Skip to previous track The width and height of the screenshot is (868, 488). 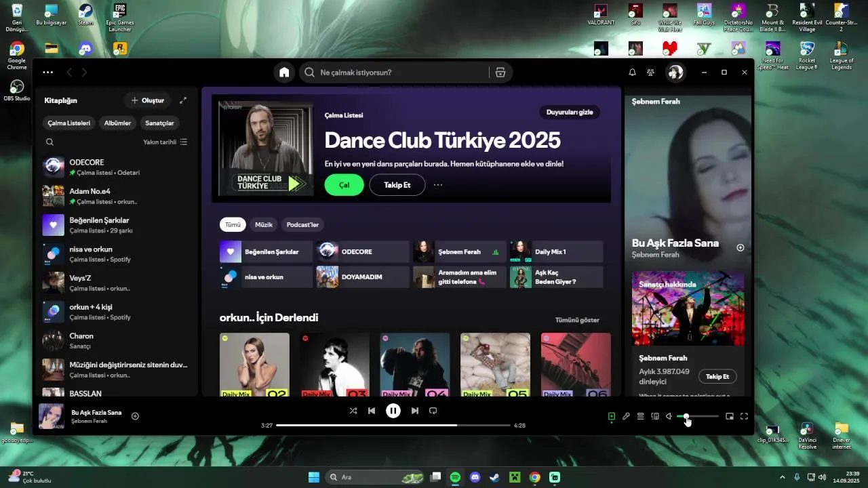click(x=372, y=411)
